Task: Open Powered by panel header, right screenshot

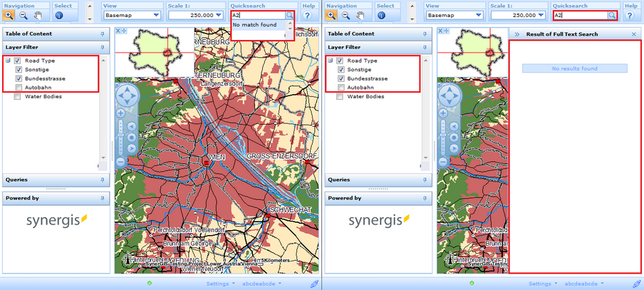Action: [x=379, y=198]
